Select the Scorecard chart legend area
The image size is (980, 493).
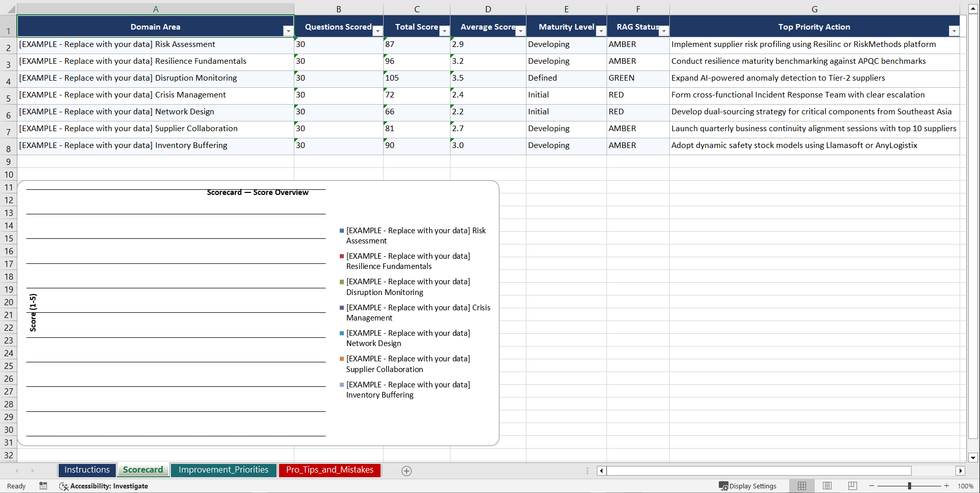click(413, 312)
